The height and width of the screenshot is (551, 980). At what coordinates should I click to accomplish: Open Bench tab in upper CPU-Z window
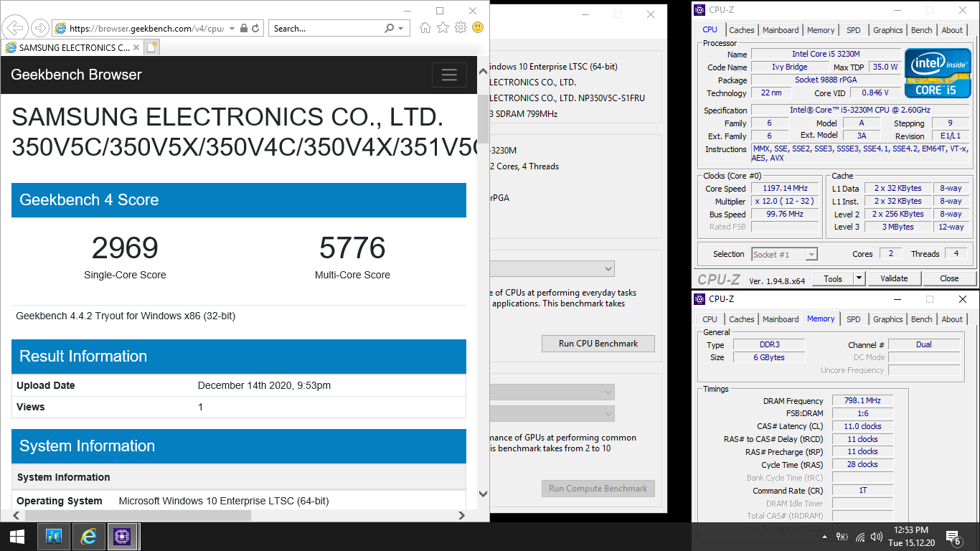pyautogui.click(x=922, y=30)
